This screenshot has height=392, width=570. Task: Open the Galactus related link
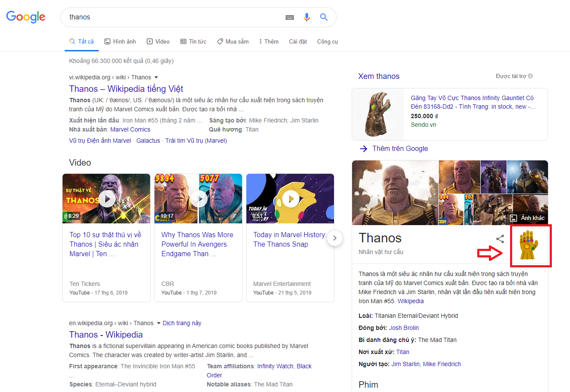click(148, 141)
